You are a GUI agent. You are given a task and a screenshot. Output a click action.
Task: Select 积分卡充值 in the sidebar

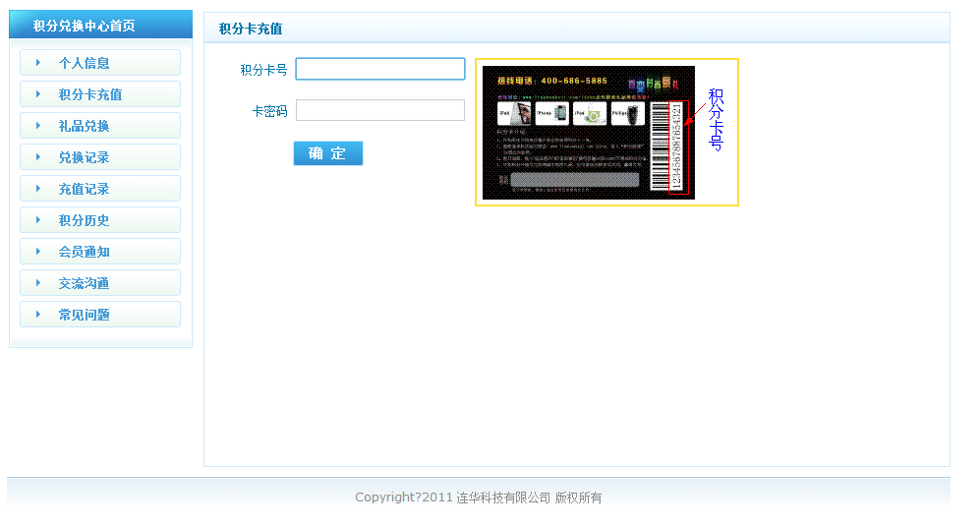pos(100,93)
